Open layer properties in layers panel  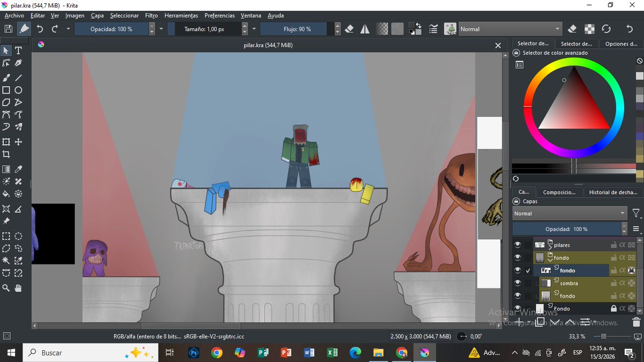[x=584, y=322]
